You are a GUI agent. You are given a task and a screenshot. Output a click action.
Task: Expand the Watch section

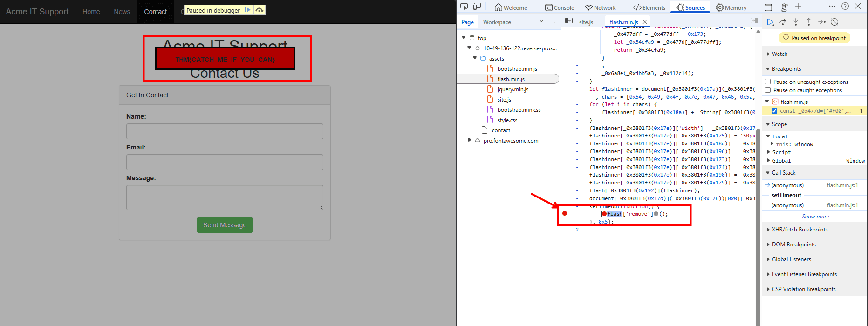779,54
